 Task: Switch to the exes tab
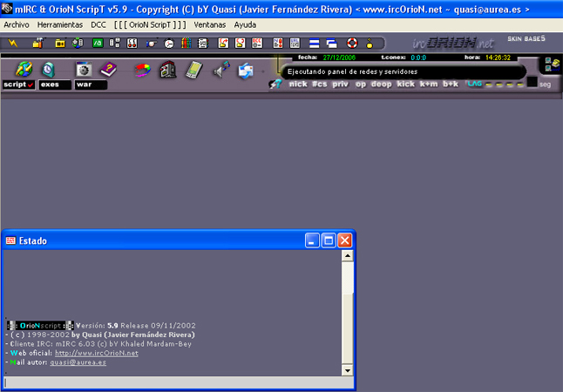[x=55, y=84]
